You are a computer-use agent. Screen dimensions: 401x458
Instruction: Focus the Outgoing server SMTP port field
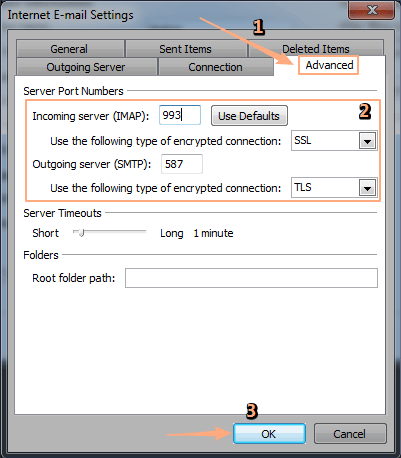tap(182, 164)
